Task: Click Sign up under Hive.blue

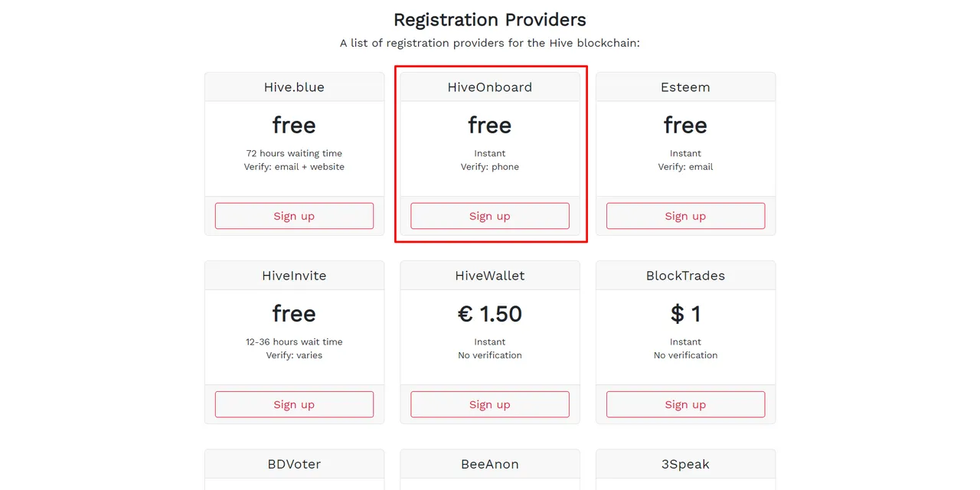Action: pos(294,216)
